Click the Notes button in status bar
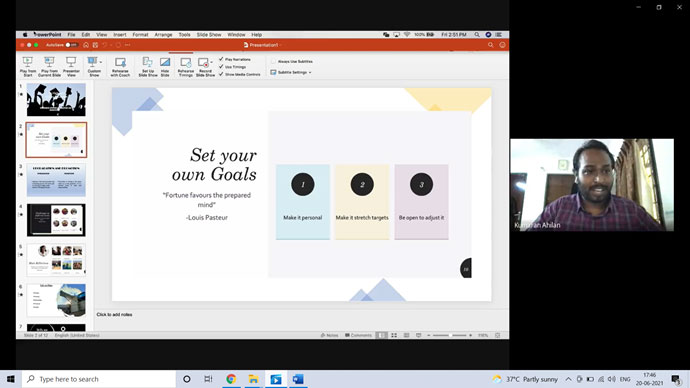The height and width of the screenshot is (388, 690). tap(330, 335)
